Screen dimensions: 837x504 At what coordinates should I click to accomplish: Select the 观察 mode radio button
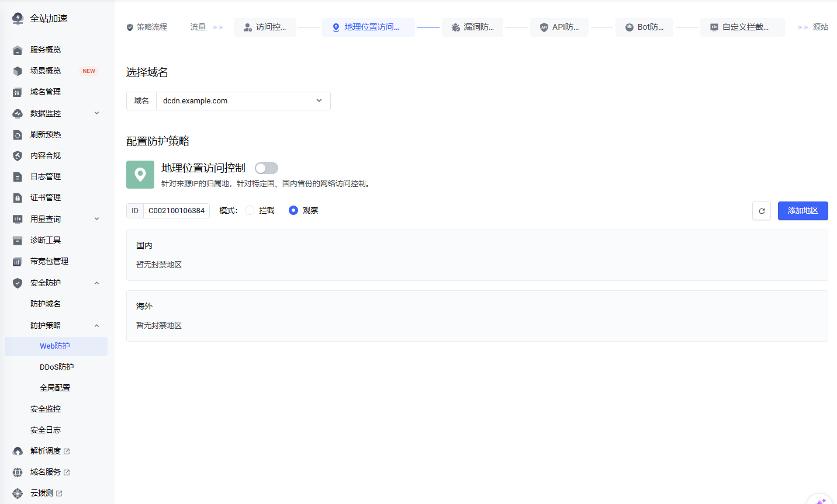click(x=293, y=210)
